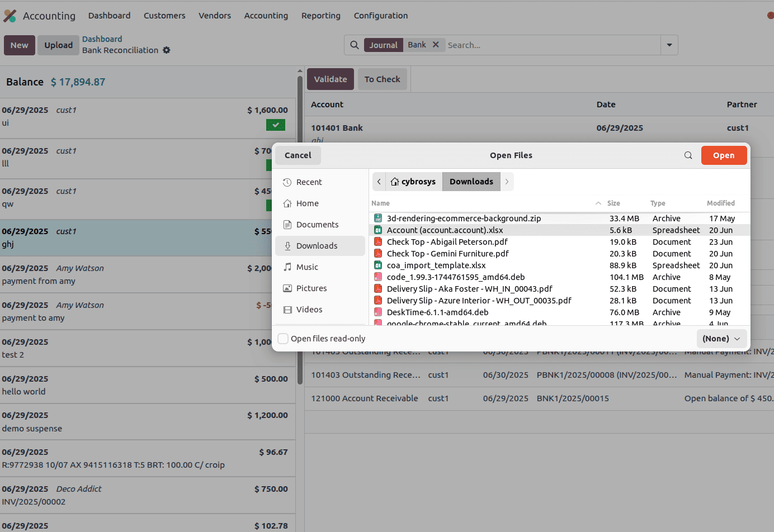Click the 101401 Bank account line

pos(337,128)
